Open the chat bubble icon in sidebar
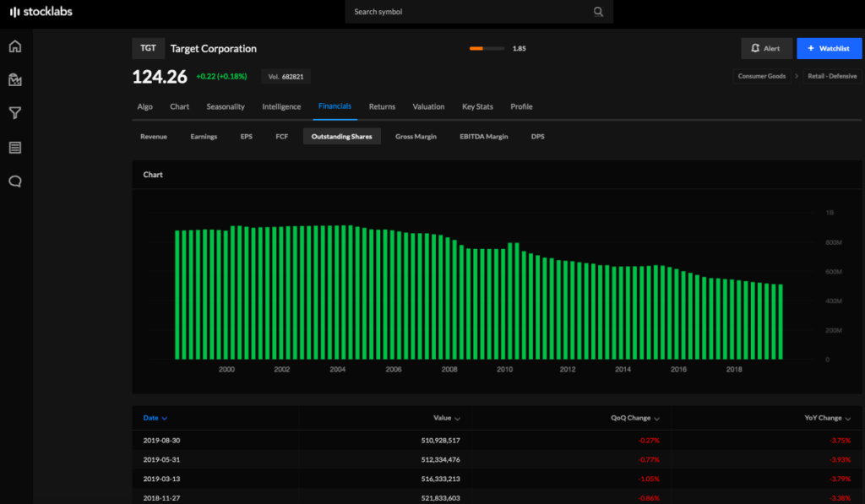The image size is (865, 504). [15, 182]
